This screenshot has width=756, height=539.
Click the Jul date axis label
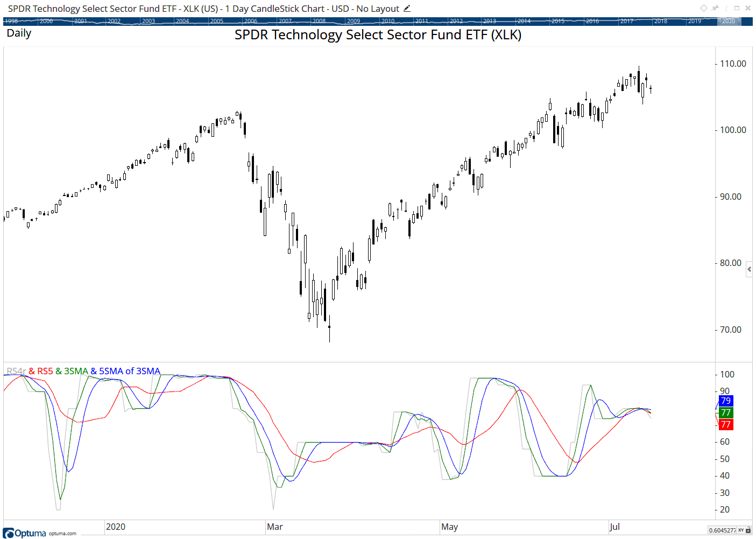tap(614, 527)
